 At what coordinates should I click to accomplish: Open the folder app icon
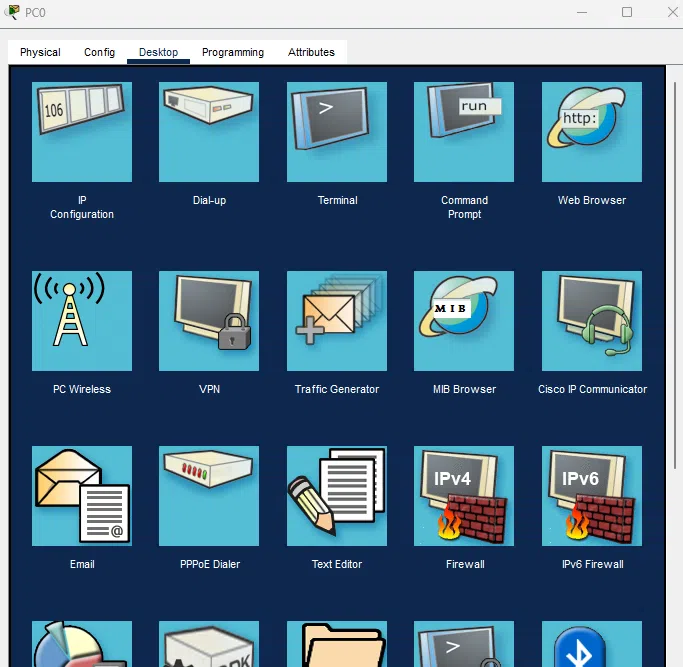click(337, 644)
